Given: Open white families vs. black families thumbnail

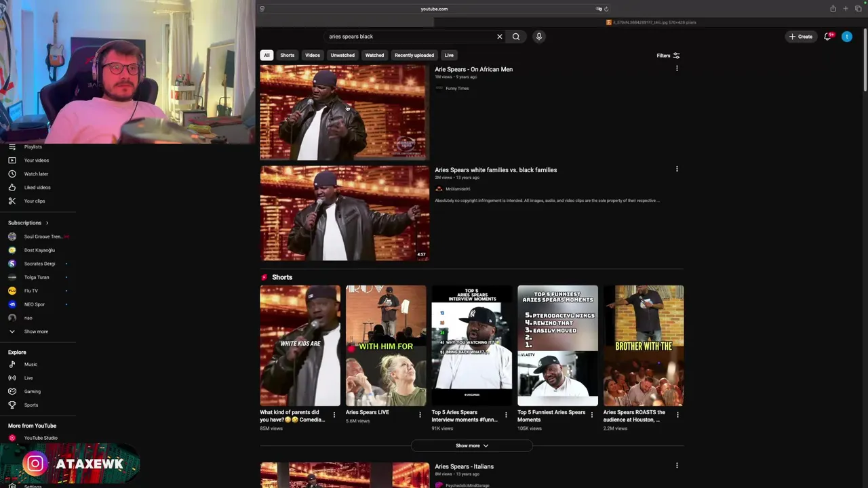Looking at the screenshot, I should (x=344, y=213).
